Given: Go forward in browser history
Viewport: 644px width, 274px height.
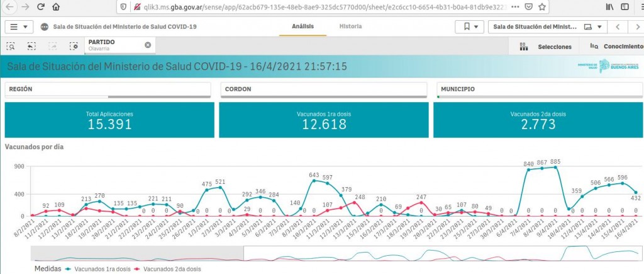Looking at the screenshot, I should click(25, 7).
